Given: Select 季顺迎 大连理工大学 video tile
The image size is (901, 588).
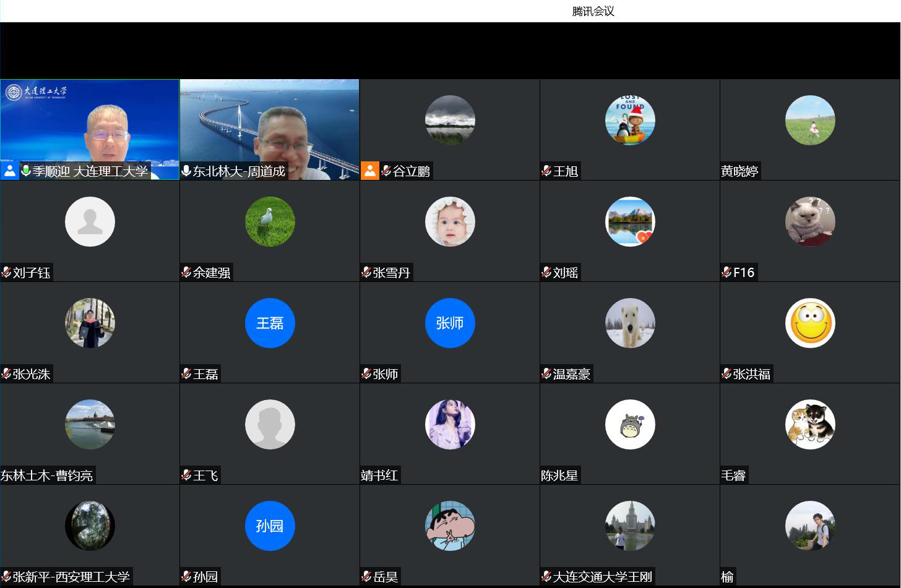Looking at the screenshot, I should (x=90, y=124).
